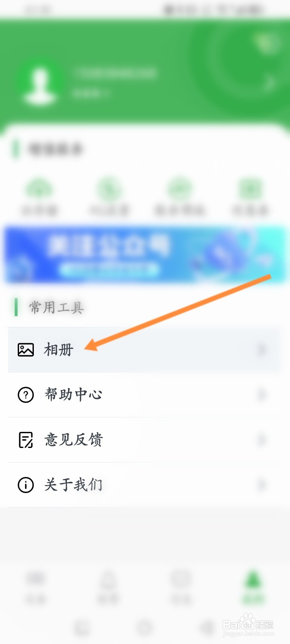Tap the bell-shaped icon in bottom navigation
The height and width of the screenshot is (644, 290).
[x=108, y=579]
